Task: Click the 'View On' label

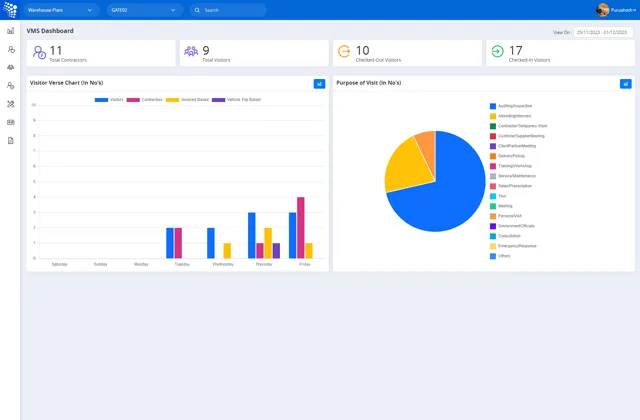Action: click(x=561, y=32)
